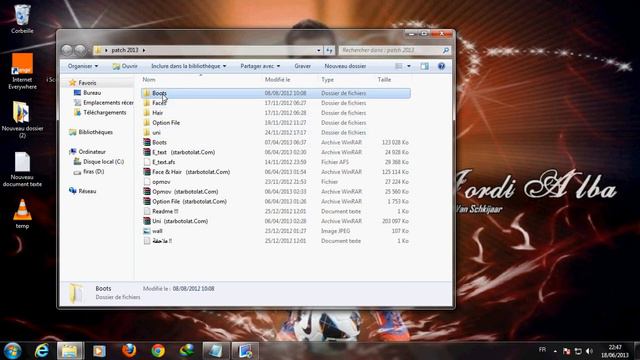640x360 pixels.
Task: Open the Orange Internet Everywhere desktop icon
Action: [x=22, y=71]
